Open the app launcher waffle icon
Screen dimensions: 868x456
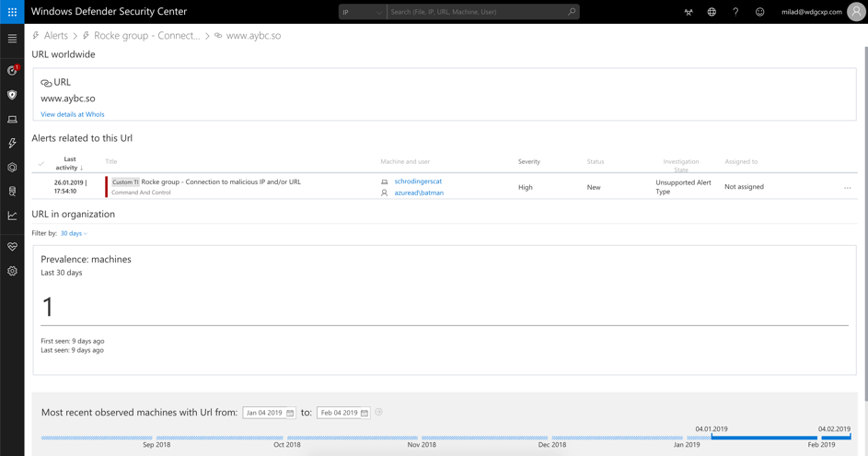[12, 12]
